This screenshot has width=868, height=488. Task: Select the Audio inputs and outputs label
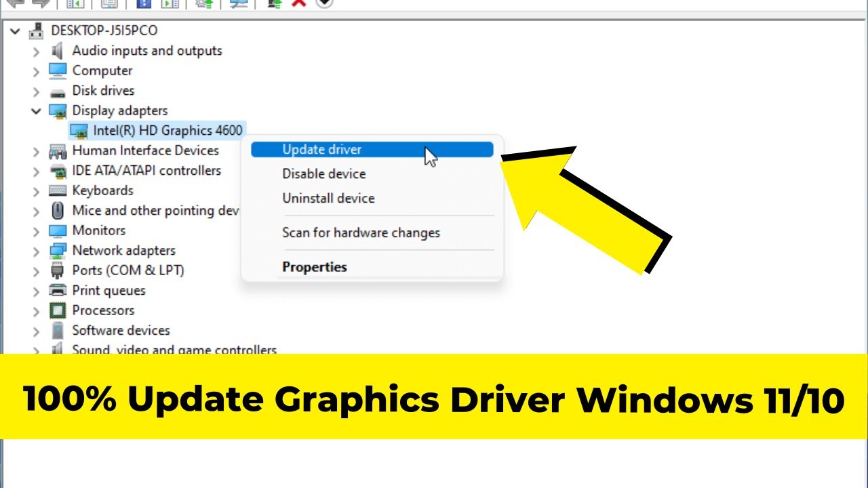click(x=147, y=51)
